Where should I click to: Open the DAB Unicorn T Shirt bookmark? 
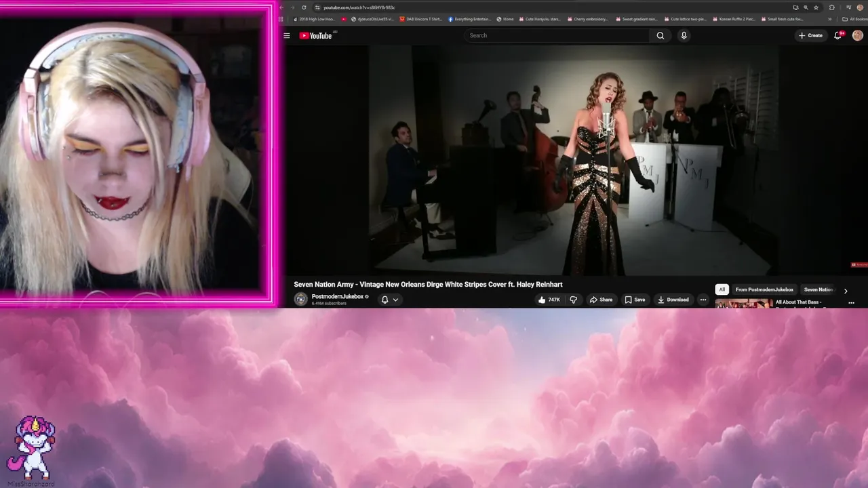tap(421, 19)
